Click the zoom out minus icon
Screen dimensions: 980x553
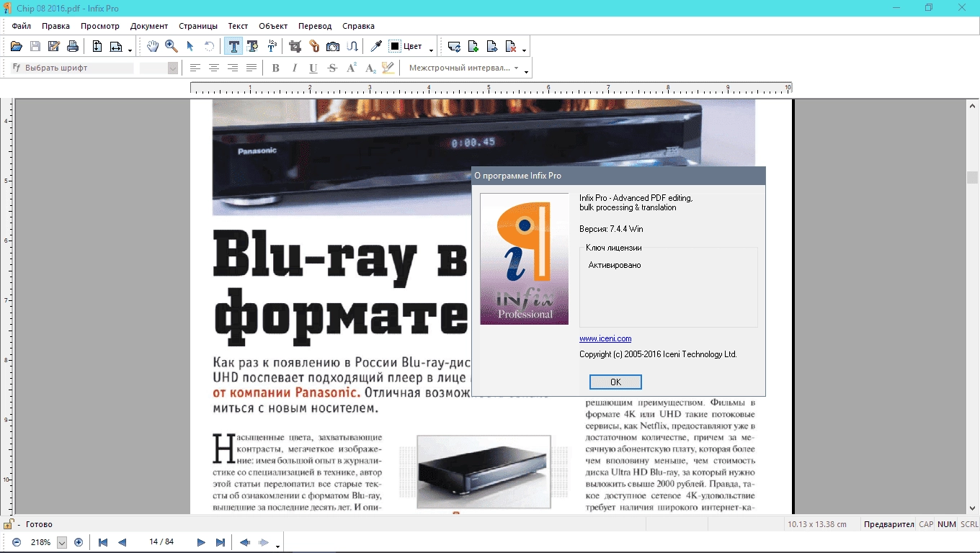point(17,542)
